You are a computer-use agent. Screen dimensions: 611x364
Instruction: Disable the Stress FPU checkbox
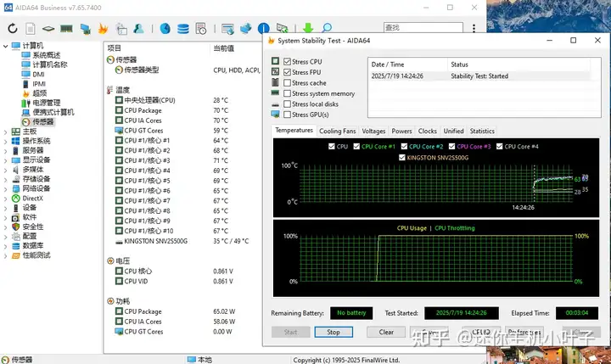[x=287, y=72]
